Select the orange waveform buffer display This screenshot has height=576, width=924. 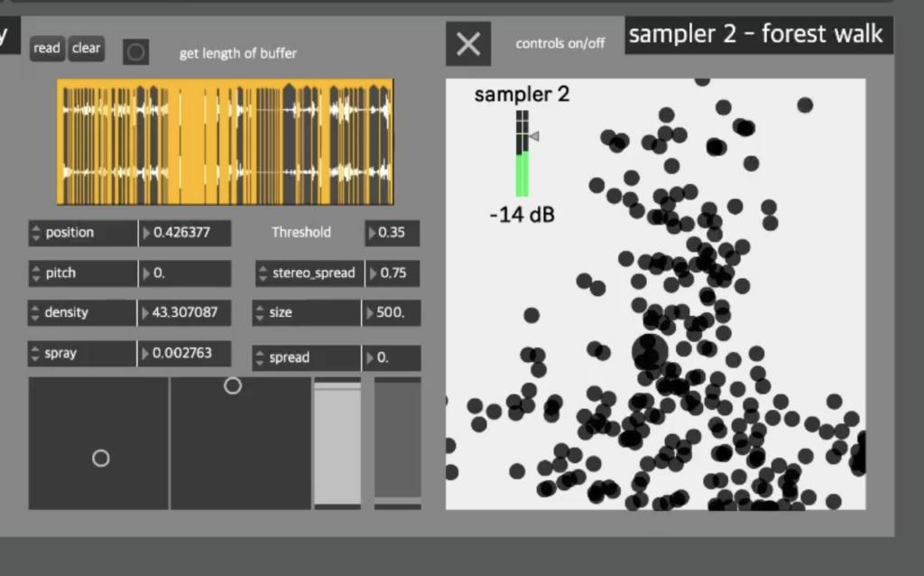pyautogui.click(x=224, y=140)
